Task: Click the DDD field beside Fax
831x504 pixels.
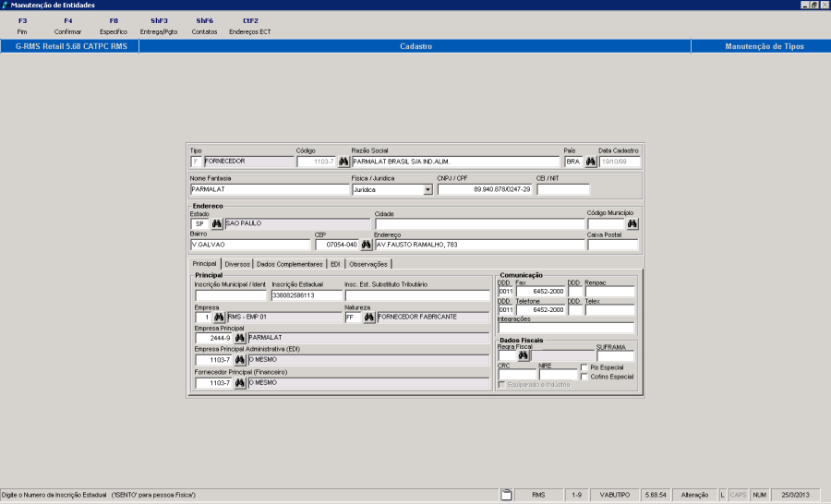Action: [x=506, y=292]
